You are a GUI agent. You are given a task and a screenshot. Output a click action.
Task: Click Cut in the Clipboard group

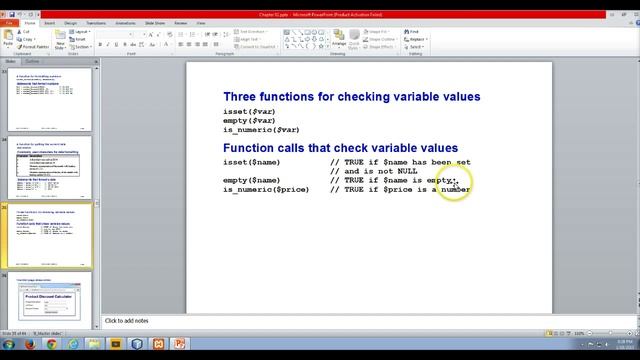23,31
